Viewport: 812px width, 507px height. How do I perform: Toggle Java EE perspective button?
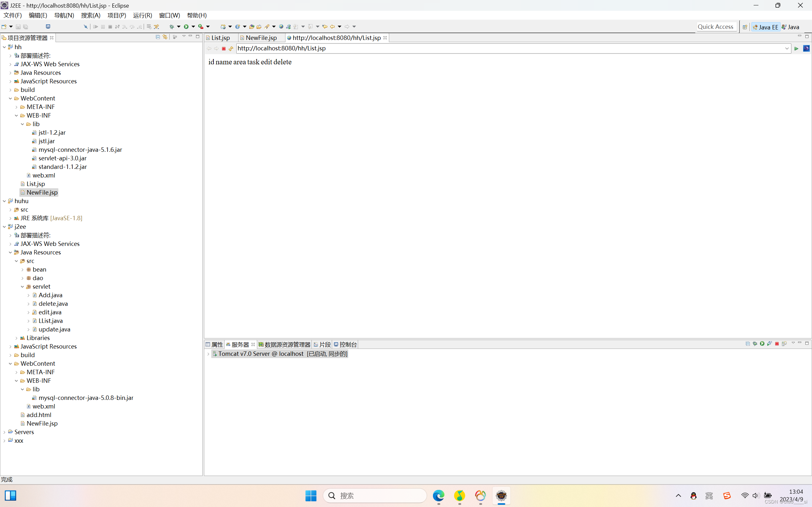pos(766,26)
